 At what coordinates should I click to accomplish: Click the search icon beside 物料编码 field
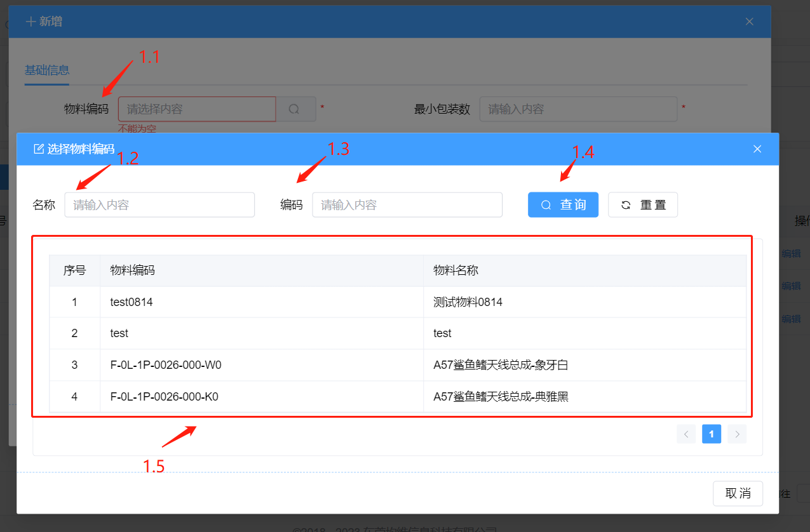click(294, 109)
